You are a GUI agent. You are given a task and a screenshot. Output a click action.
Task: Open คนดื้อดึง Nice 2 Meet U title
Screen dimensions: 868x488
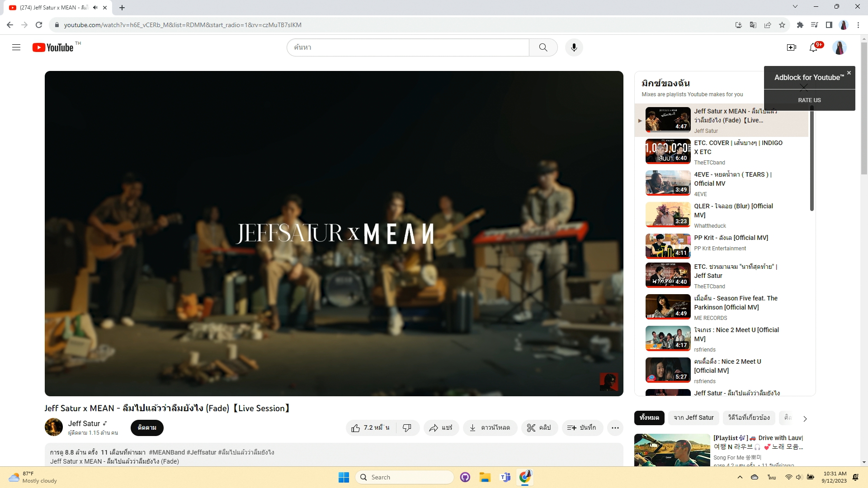point(727,366)
